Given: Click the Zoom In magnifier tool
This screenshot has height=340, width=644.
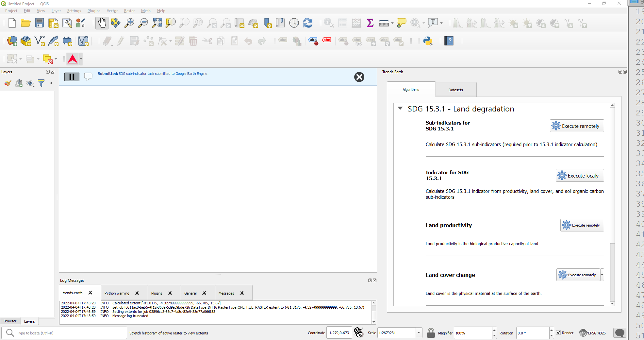Looking at the screenshot, I should (129, 23).
